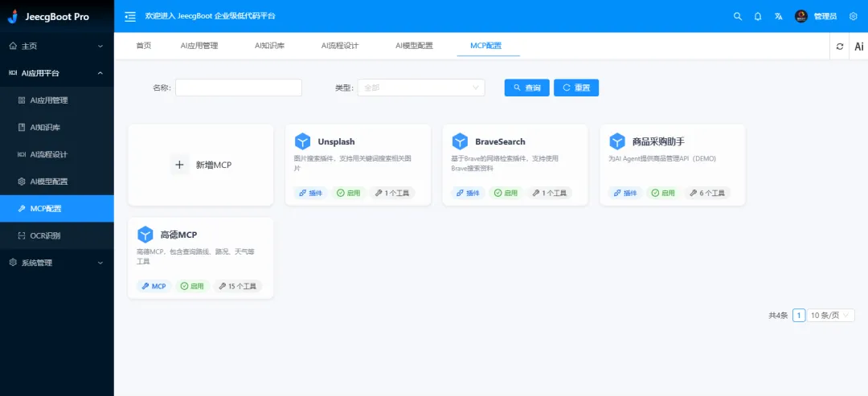Screen dimensions: 868x396
Task: Switch to the 首页 tab
Action: (143, 46)
